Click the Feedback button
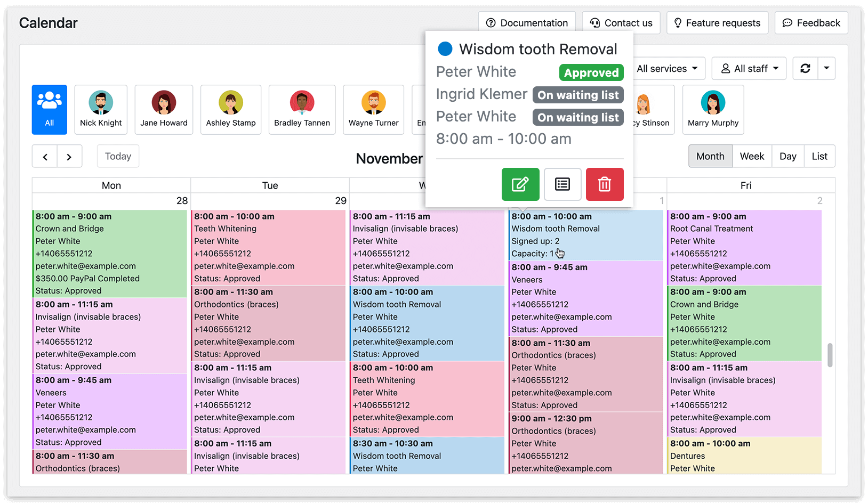 pyautogui.click(x=811, y=23)
